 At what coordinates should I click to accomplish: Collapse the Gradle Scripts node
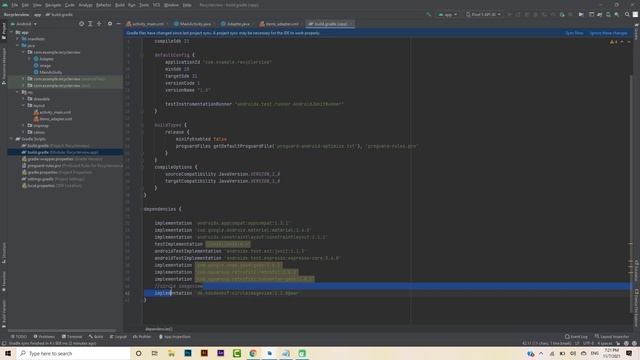coord(11,139)
